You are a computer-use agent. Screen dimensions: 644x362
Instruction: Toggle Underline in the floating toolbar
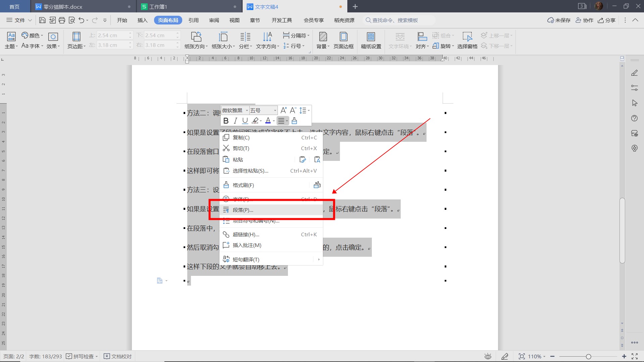coord(245,121)
